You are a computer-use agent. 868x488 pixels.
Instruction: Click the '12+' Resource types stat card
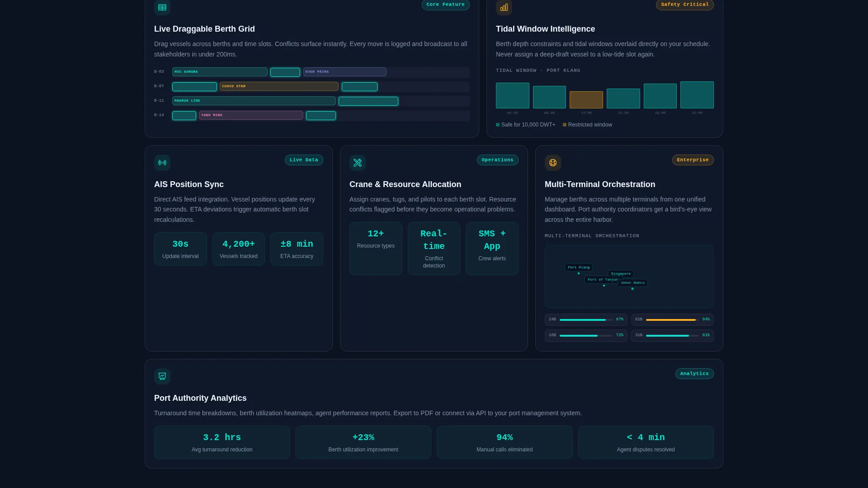[376, 249]
